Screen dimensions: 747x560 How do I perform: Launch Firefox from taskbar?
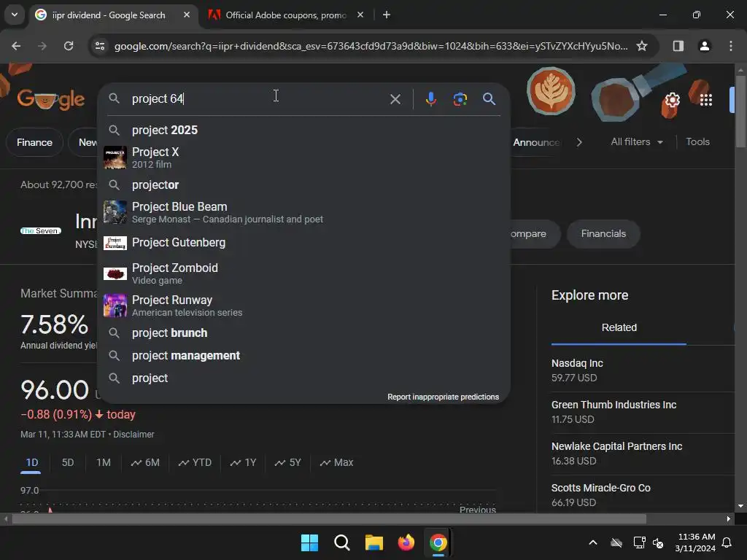point(406,542)
